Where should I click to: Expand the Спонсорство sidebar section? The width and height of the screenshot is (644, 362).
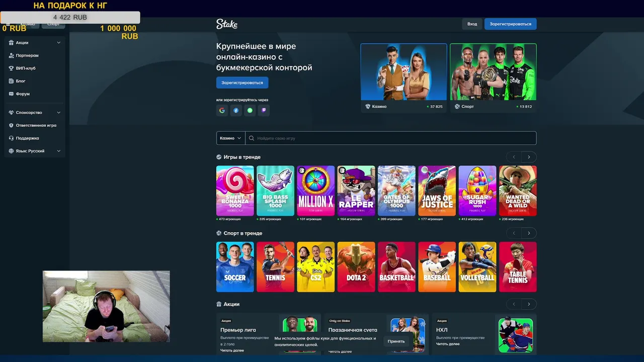pyautogui.click(x=58, y=113)
